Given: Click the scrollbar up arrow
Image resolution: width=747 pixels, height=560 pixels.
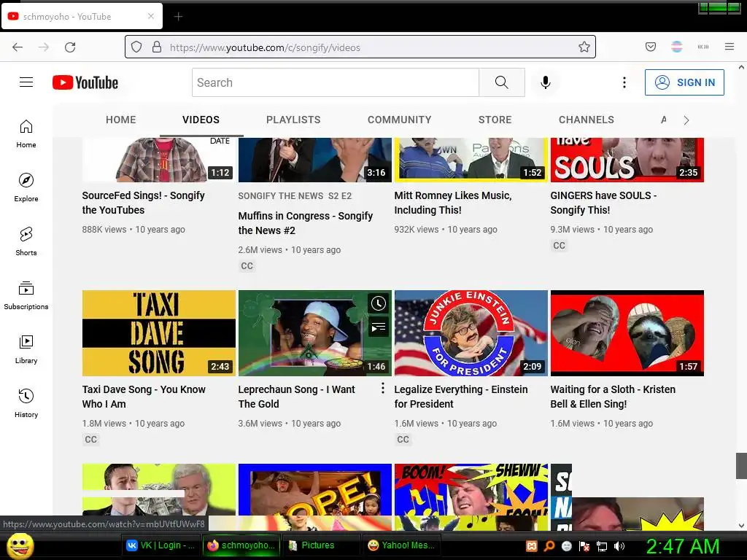Looking at the screenshot, I should pyautogui.click(x=741, y=68).
